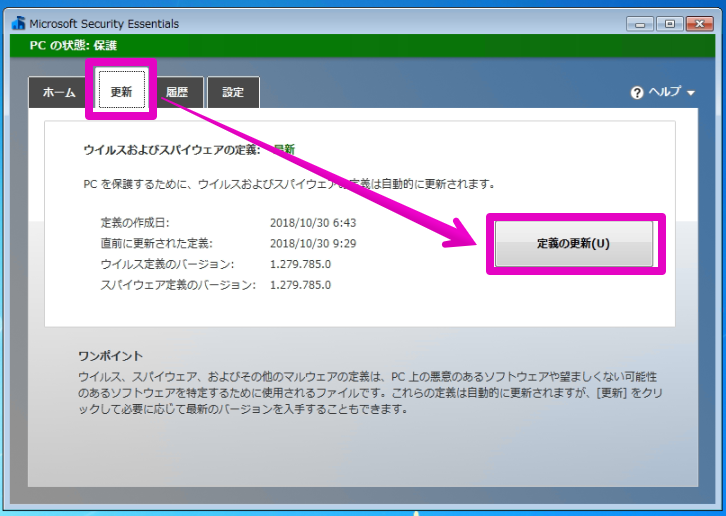Click the 2018/10/30 6:43 date value
726x516 pixels.
click(x=313, y=223)
